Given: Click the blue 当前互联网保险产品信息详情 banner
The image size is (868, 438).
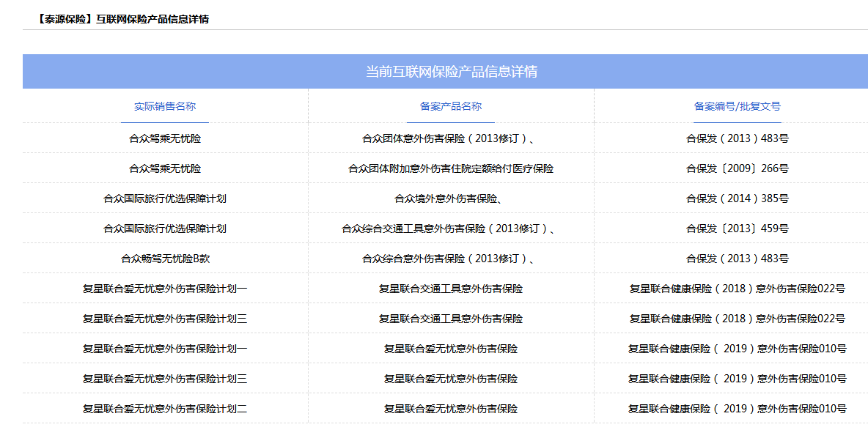Looking at the screenshot, I should (x=451, y=72).
